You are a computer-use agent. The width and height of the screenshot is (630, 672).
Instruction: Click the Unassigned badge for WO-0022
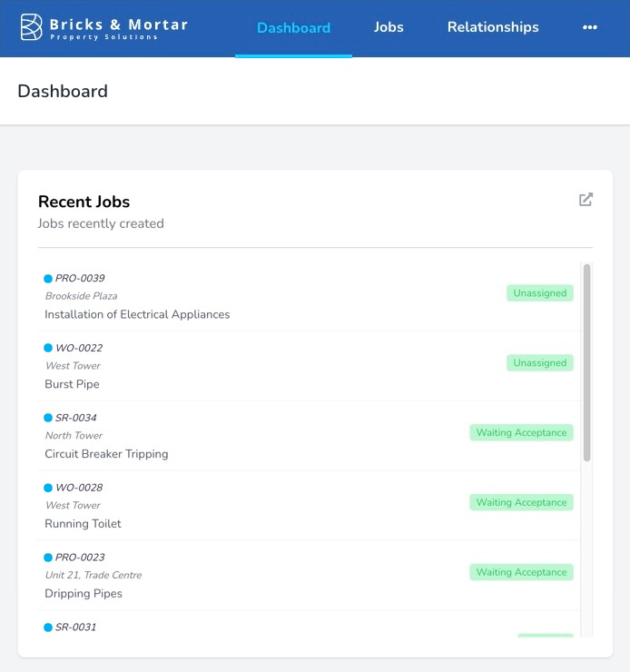click(539, 363)
